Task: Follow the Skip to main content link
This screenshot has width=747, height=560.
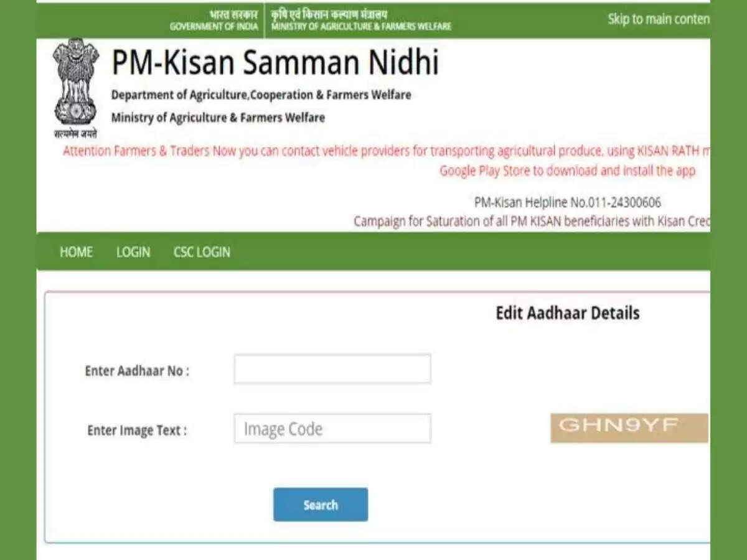Action: point(659,19)
